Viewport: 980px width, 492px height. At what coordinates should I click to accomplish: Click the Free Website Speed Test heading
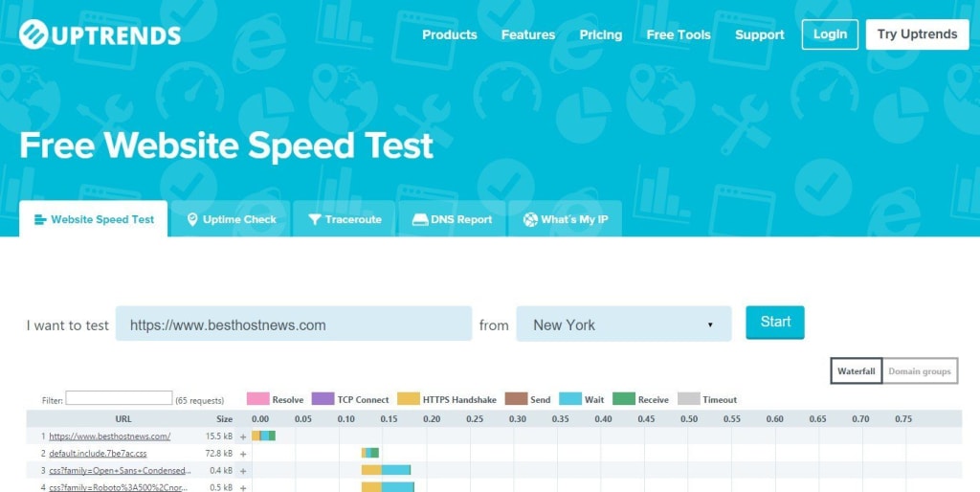click(226, 145)
